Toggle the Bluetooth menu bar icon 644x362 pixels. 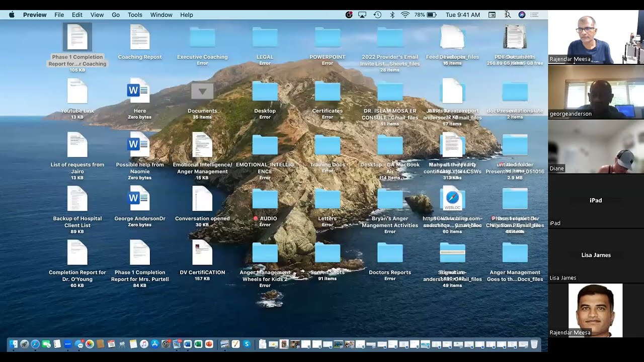(392, 15)
